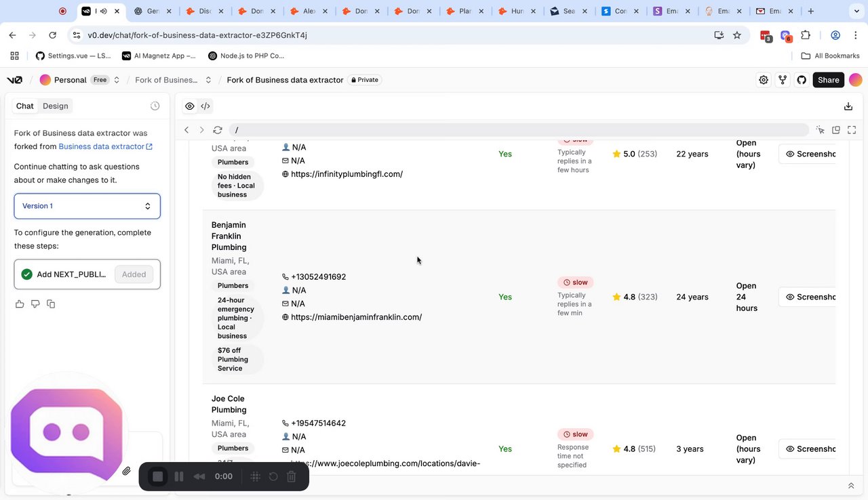Open the GitHub integration icon
This screenshot has width=868, height=500.
click(x=802, y=80)
